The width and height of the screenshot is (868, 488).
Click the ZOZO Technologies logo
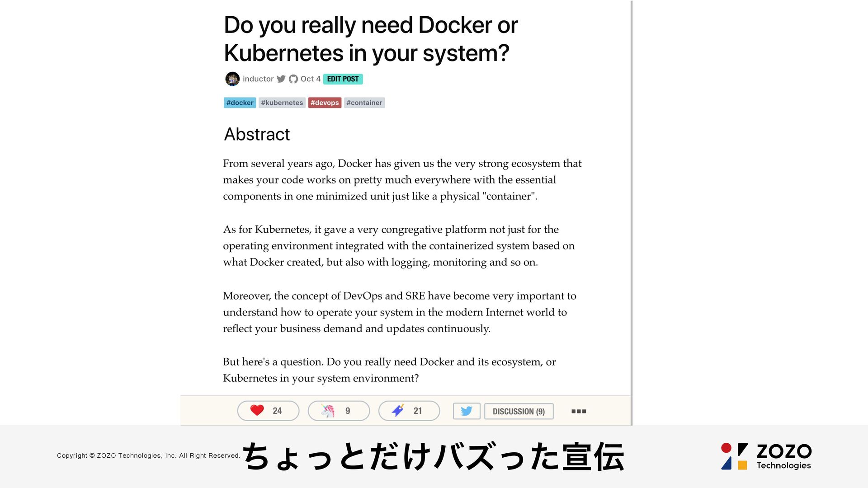[766, 456]
